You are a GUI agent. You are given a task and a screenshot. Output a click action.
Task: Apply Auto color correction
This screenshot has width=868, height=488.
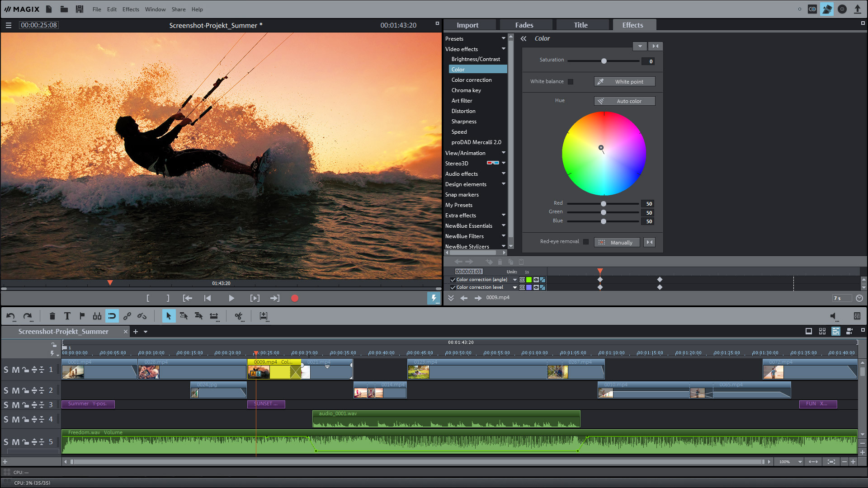[x=624, y=101]
